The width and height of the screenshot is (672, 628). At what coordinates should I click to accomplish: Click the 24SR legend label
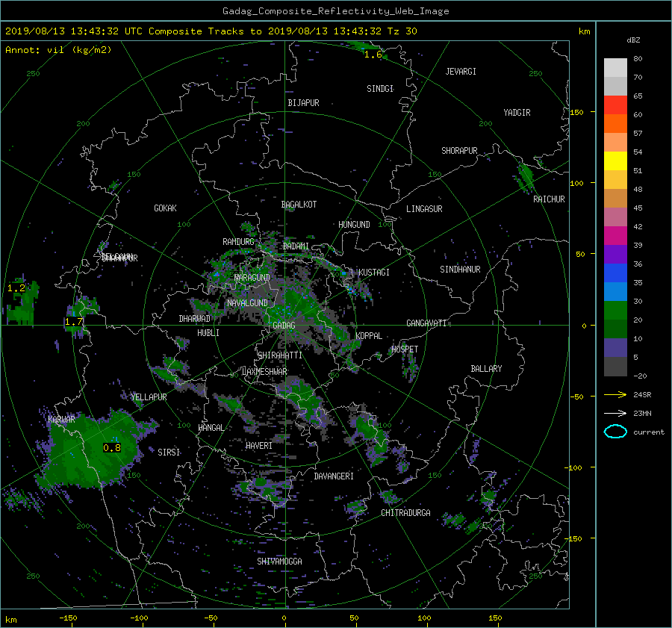point(642,395)
